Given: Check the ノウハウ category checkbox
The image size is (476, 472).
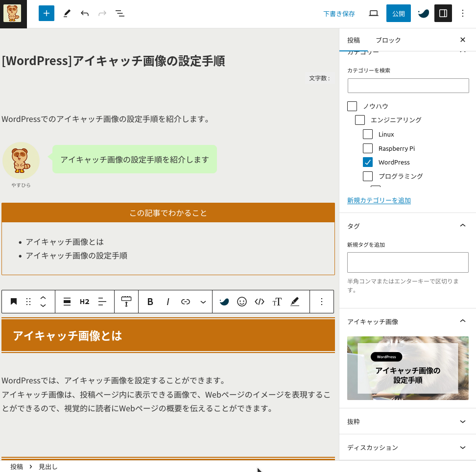Looking at the screenshot, I should [352, 106].
